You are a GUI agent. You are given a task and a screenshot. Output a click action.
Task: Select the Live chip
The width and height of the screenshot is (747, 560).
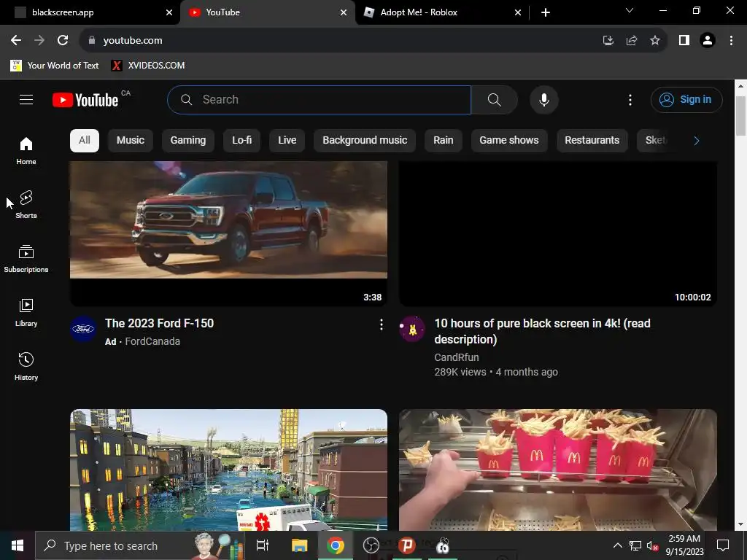click(287, 141)
